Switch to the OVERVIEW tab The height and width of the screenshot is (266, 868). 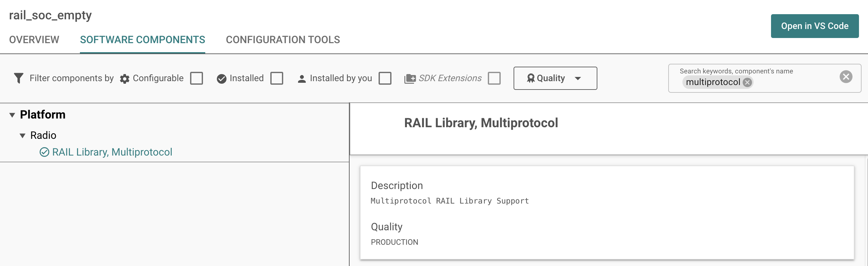tap(34, 40)
